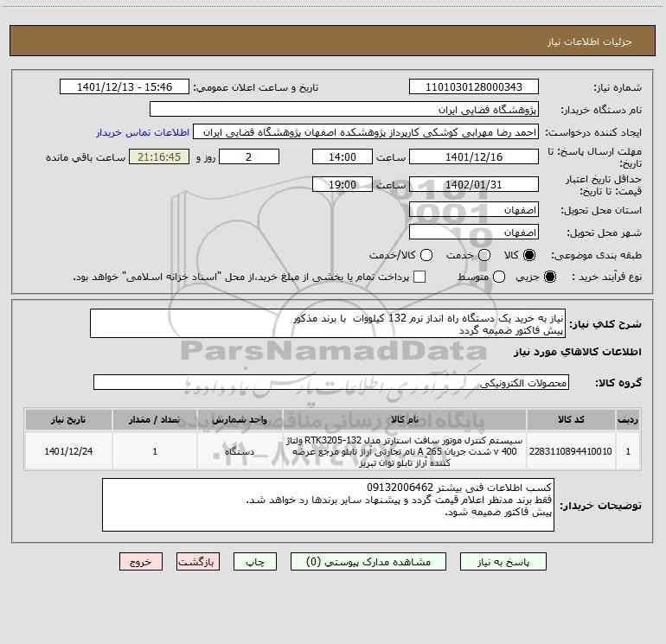Image resolution: width=666 pixels, height=644 pixels.
Task: Click the remaining time field 21:16:45
Action: pos(159,156)
